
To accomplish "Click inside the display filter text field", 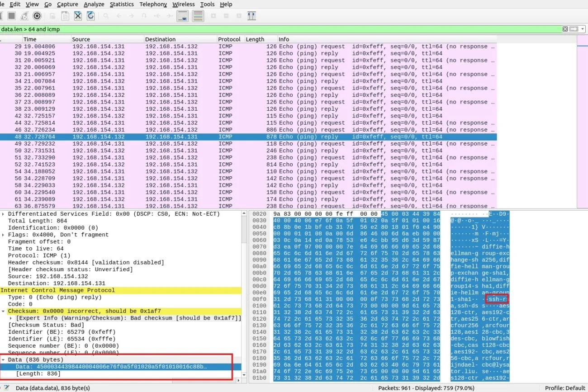I will tap(271, 29).
